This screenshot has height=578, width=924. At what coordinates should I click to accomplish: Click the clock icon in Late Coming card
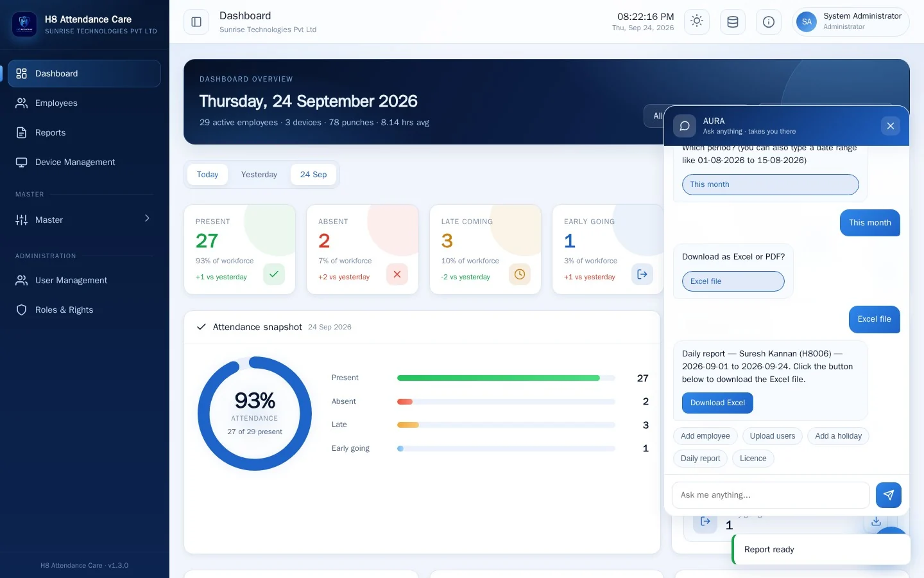(x=520, y=274)
